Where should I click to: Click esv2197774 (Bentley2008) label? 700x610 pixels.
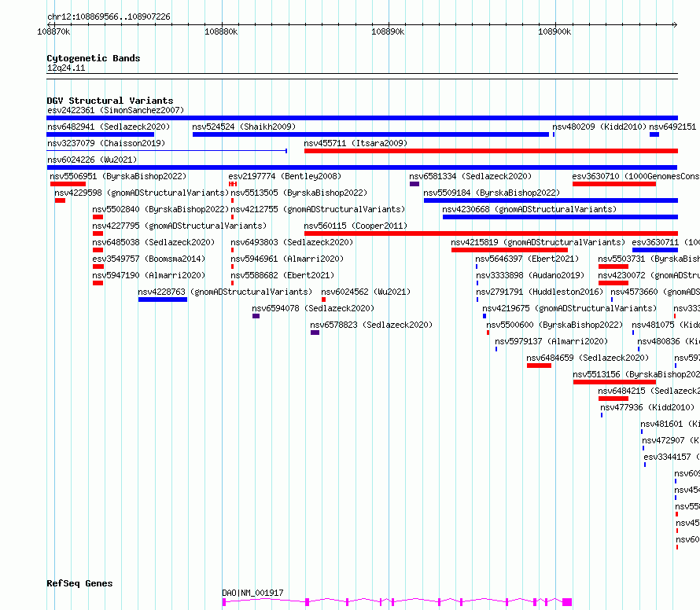pyautogui.click(x=285, y=176)
